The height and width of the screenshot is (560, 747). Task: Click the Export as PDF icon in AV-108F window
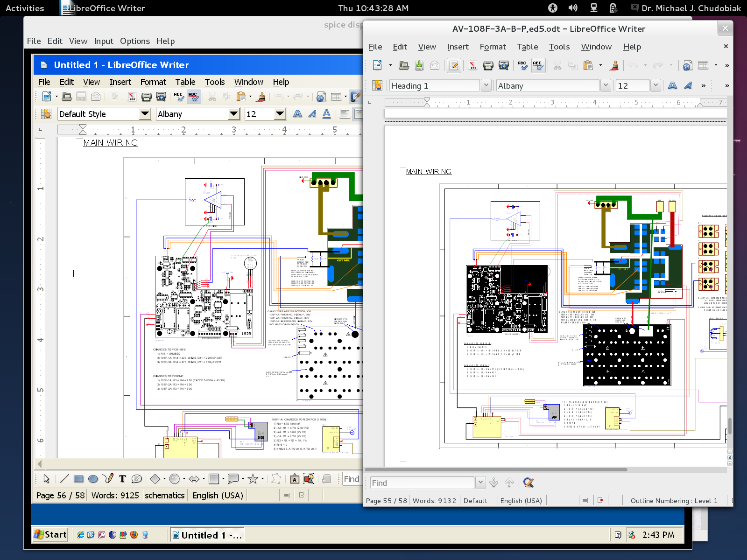472,66
